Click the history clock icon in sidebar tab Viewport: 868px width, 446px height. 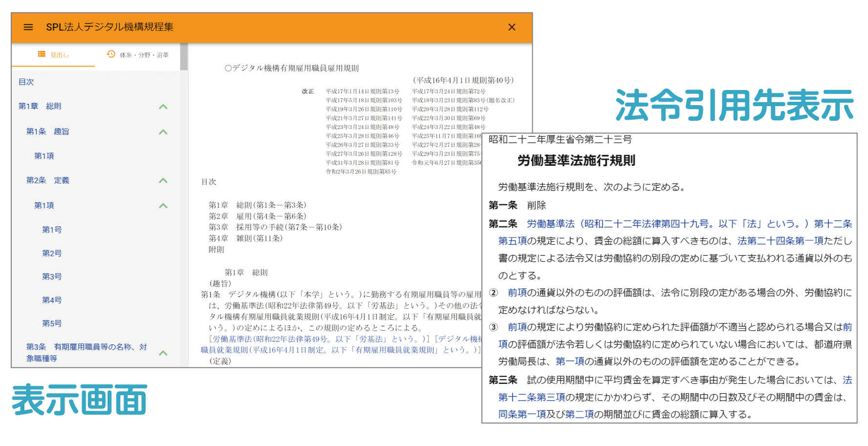[x=111, y=54]
